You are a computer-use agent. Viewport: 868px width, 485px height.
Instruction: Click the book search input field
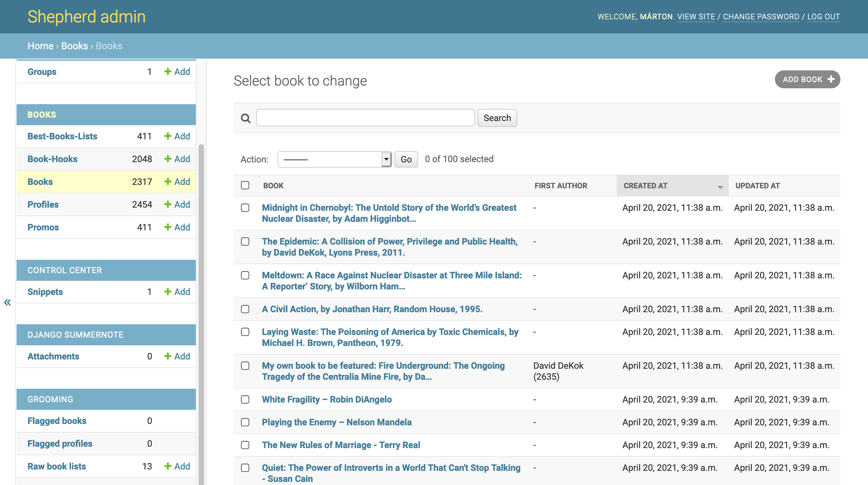point(365,118)
